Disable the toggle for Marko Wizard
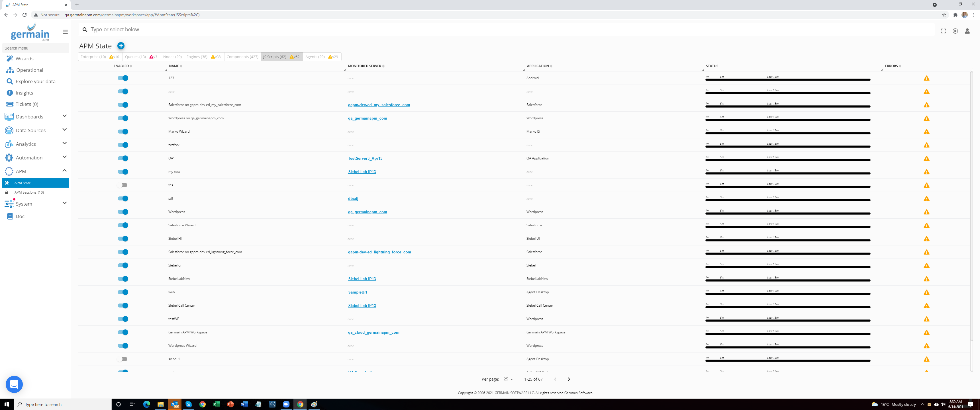The width and height of the screenshot is (980, 410). click(123, 132)
